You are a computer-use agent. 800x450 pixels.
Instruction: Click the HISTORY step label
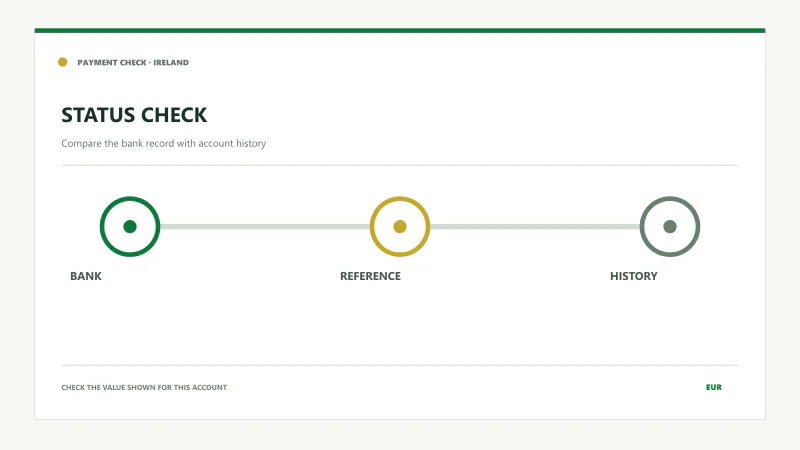click(x=634, y=276)
